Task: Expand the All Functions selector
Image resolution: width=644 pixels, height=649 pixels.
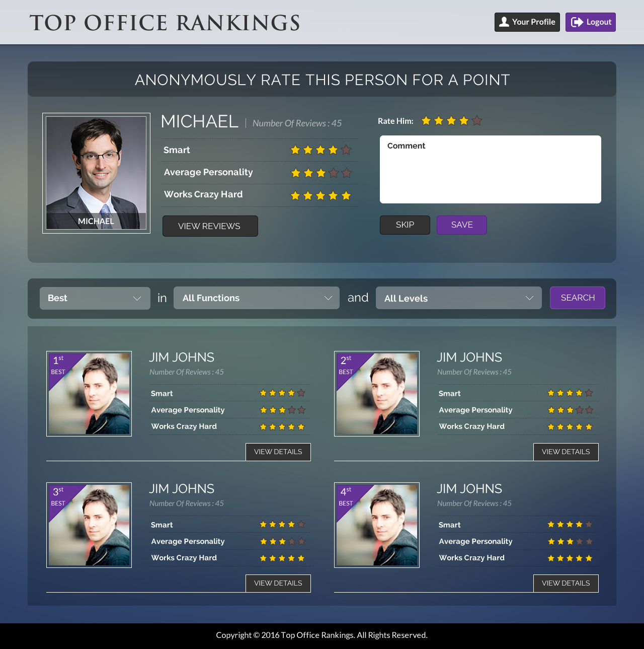Action: click(x=256, y=298)
